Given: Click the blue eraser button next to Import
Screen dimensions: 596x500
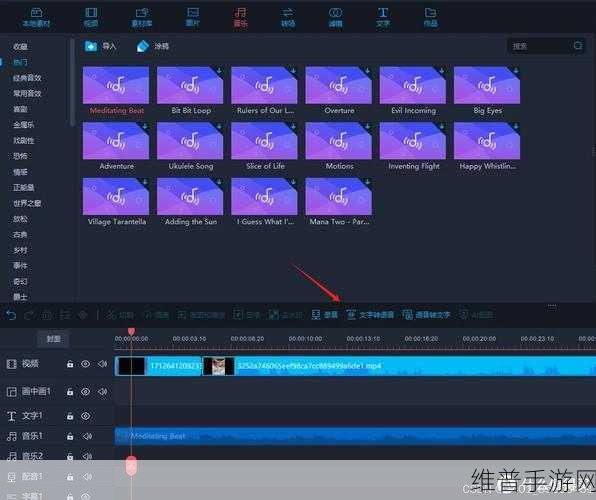Looking at the screenshot, I should coord(153,46).
